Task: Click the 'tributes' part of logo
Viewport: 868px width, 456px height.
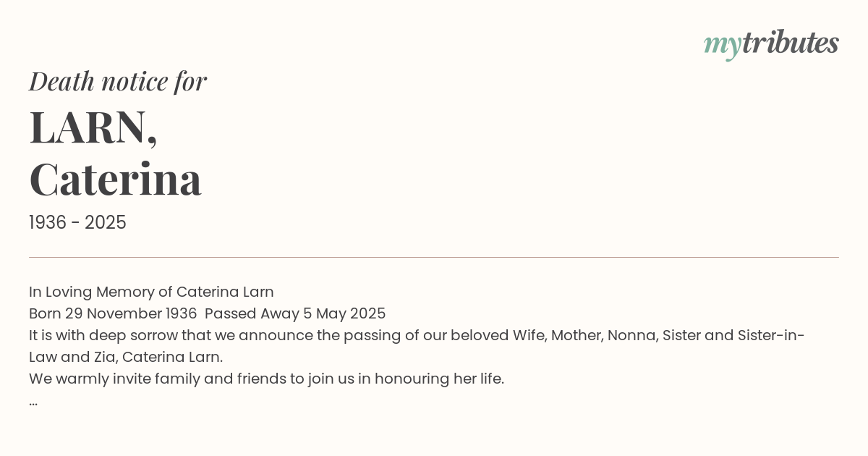Action: (x=790, y=43)
